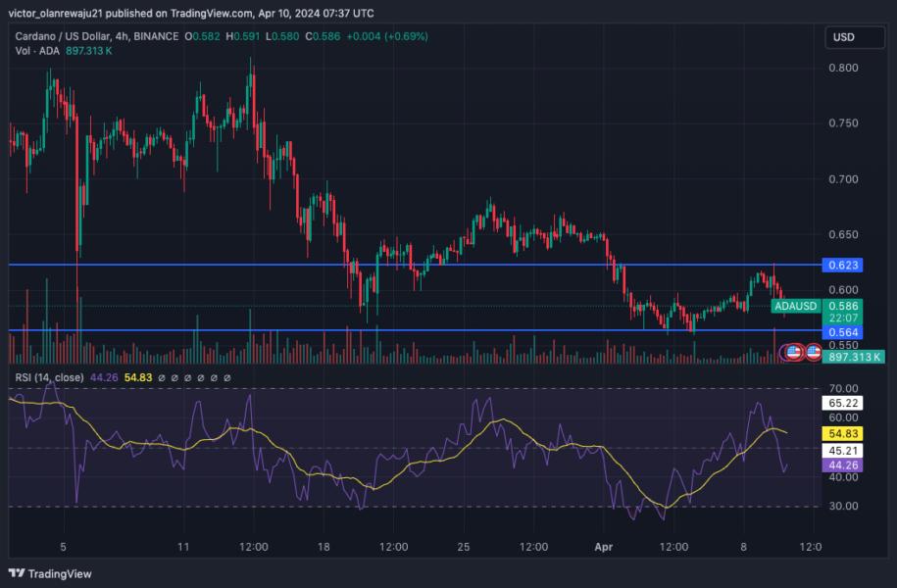Click the date 18 on time axis
The height and width of the screenshot is (588, 897).
[x=324, y=547]
